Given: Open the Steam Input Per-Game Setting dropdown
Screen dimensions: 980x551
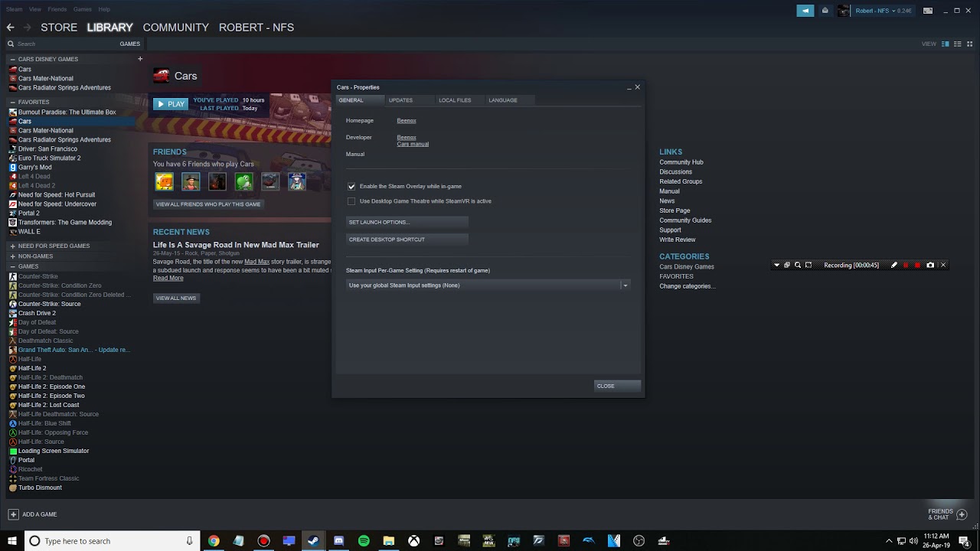Looking at the screenshot, I should pos(488,285).
